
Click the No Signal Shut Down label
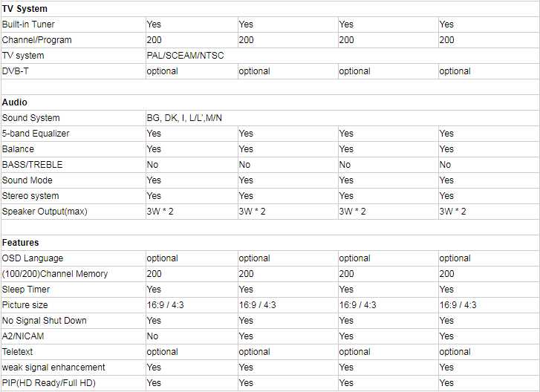(44, 321)
